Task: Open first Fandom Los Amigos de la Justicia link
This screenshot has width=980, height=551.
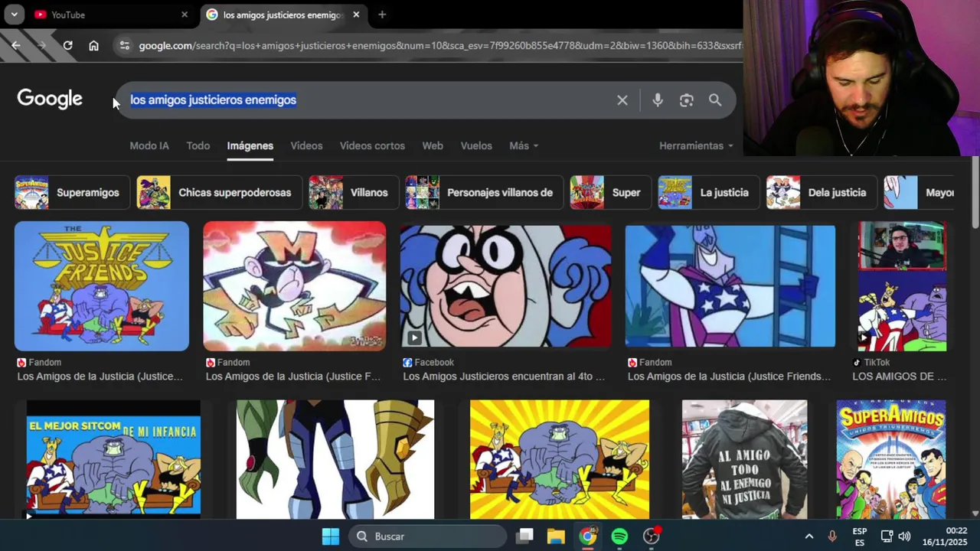Action: tap(100, 377)
